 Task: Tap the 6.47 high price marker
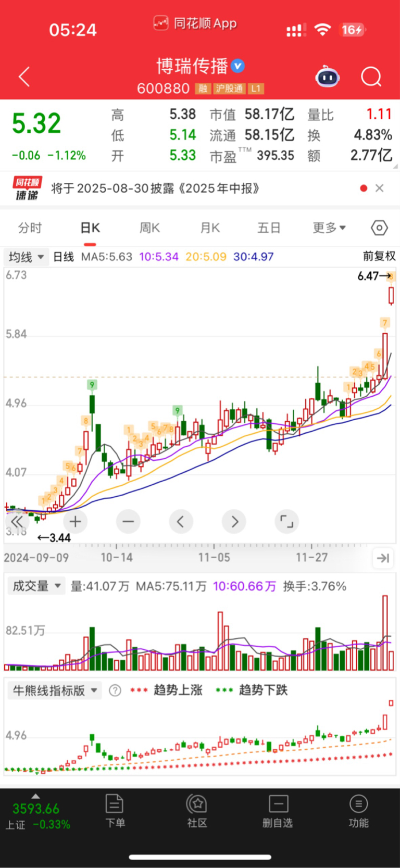tap(374, 276)
